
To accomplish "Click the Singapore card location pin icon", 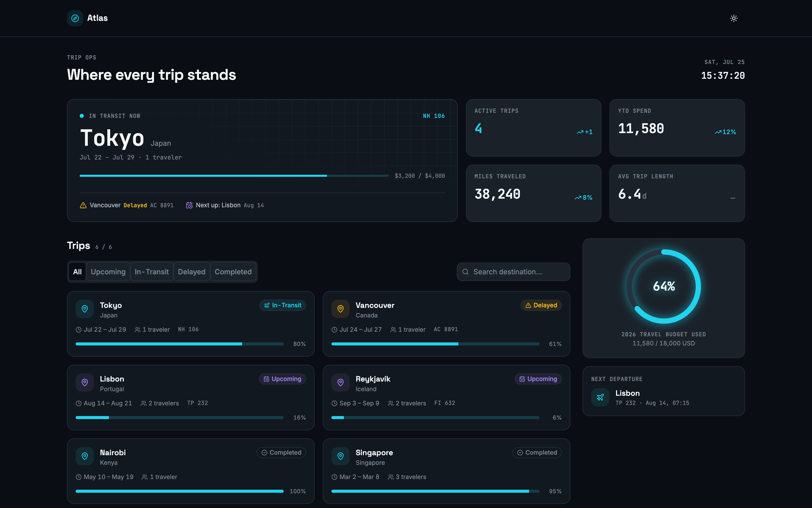I will click(341, 456).
